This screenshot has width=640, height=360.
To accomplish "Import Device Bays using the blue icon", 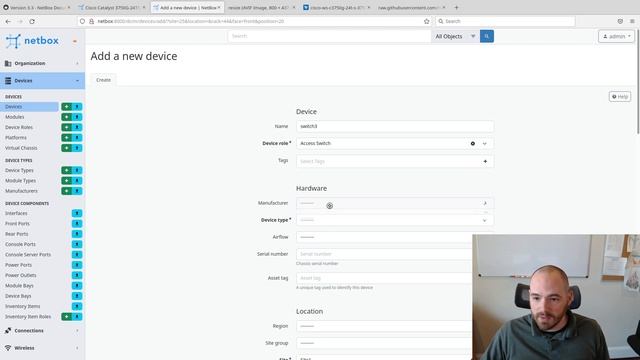I will pyautogui.click(x=77, y=296).
